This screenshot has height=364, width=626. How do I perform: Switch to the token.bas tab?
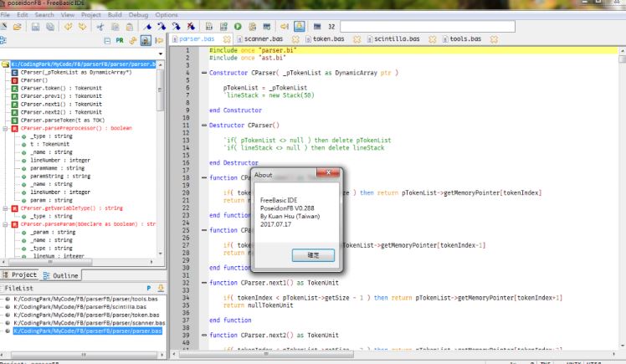(x=329, y=39)
